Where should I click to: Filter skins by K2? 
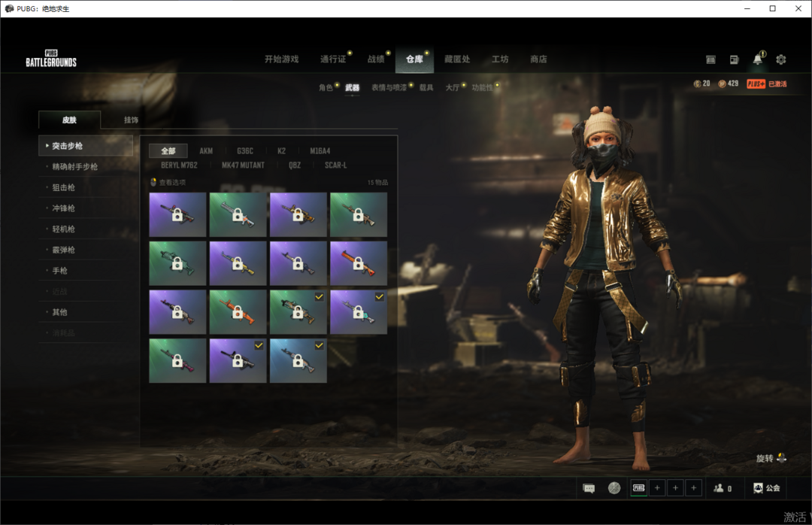(x=281, y=151)
